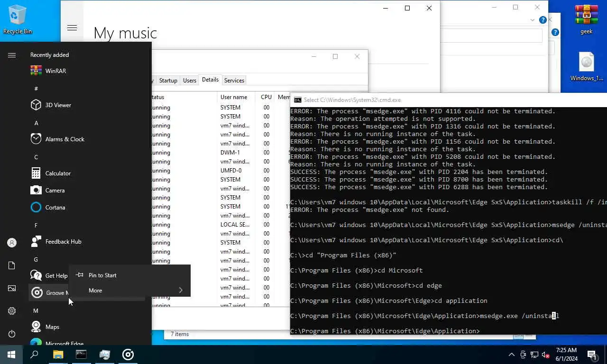Toggle Groove Music navigation hamburger menu
The width and height of the screenshot is (607, 364).
72,28
